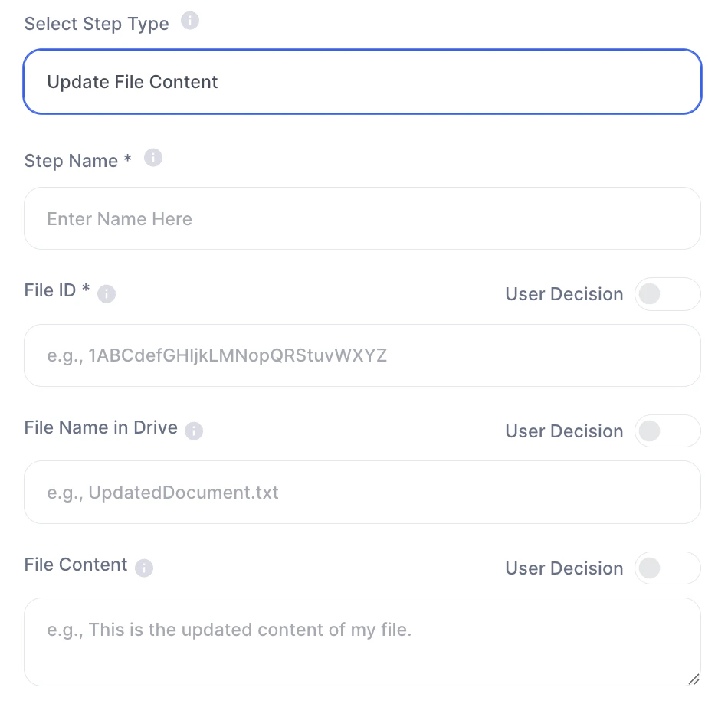Enable User Decision for File Name in Drive
Image resolution: width=728 pixels, height=717 pixels.
pyautogui.click(x=667, y=431)
